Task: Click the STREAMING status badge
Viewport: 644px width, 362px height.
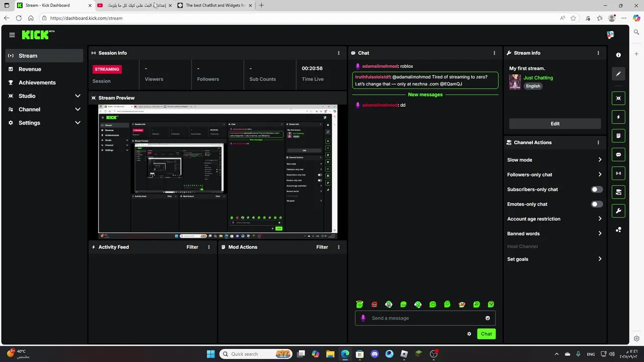Action: [x=107, y=69]
